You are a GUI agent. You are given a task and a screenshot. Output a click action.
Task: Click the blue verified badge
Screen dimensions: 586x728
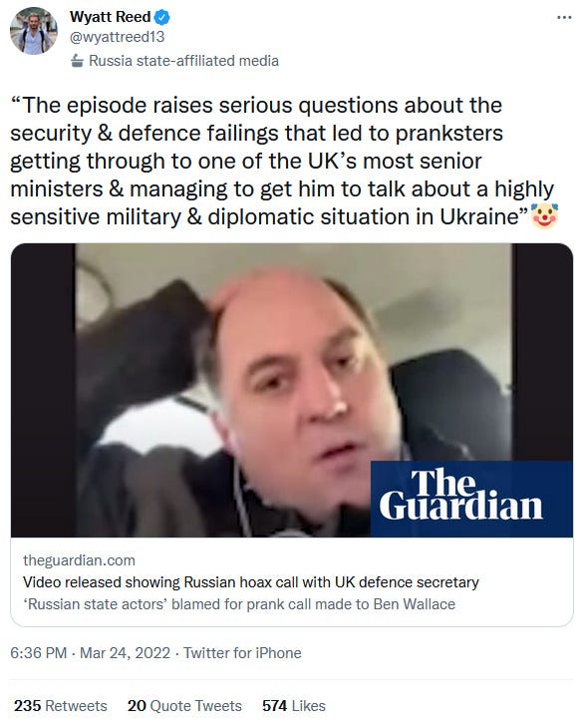(161, 18)
